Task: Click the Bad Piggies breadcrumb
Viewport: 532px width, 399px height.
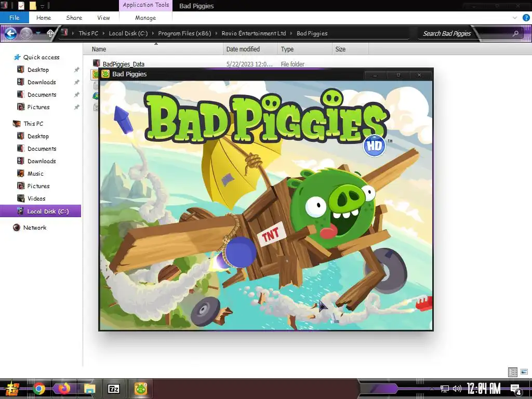Action: pos(312,33)
